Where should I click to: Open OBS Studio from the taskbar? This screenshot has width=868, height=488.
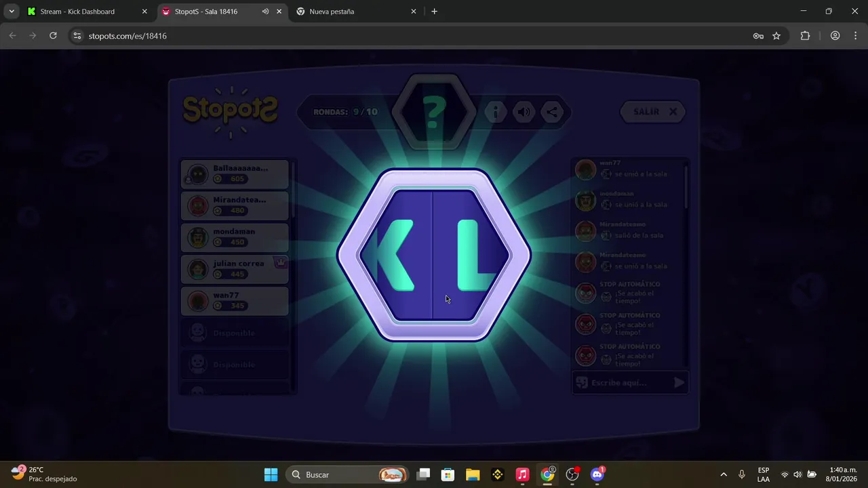(x=572, y=474)
